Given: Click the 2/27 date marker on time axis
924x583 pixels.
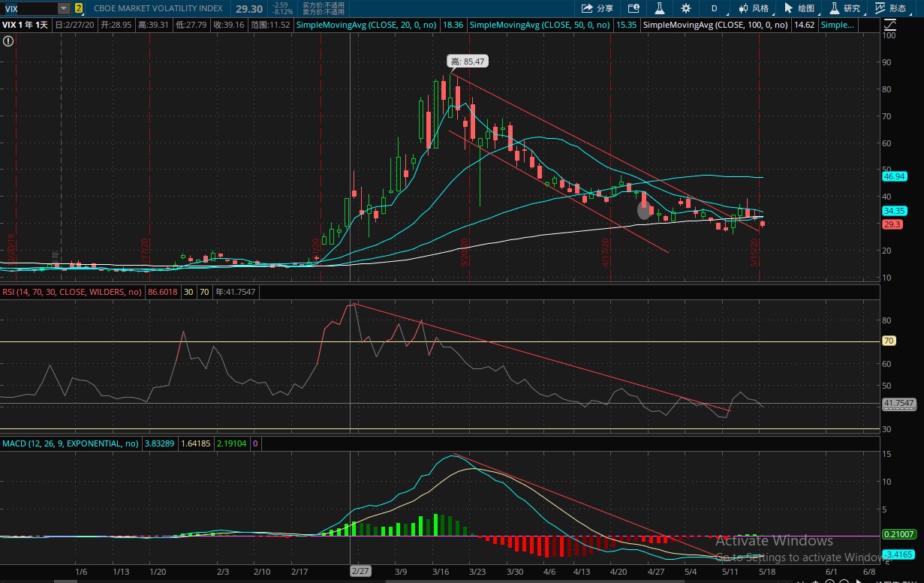Looking at the screenshot, I should 360,571.
